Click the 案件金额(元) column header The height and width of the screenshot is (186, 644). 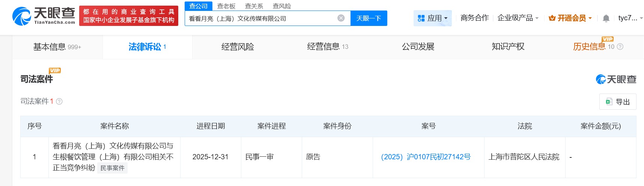click(x=600, y=126)
